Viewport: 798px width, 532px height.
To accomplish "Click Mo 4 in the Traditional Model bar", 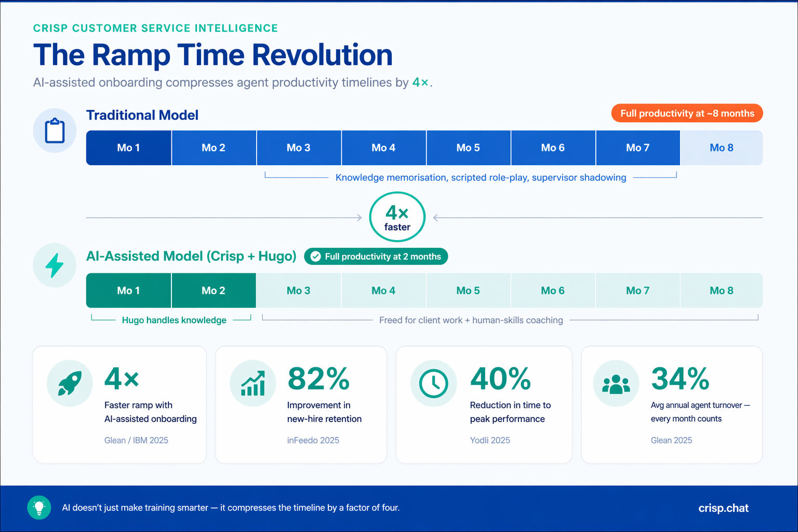I will coord(383,148).
